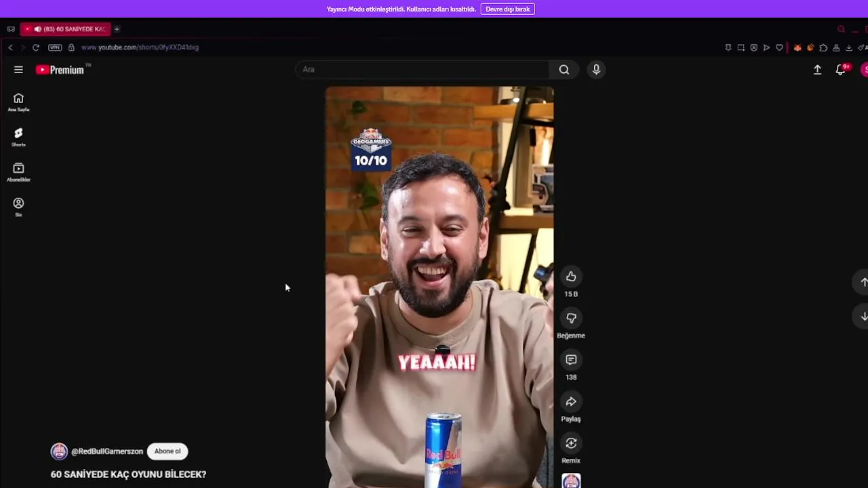Click the upload arrow icon in header
The image size is (868, 488).
coord(817,69)
